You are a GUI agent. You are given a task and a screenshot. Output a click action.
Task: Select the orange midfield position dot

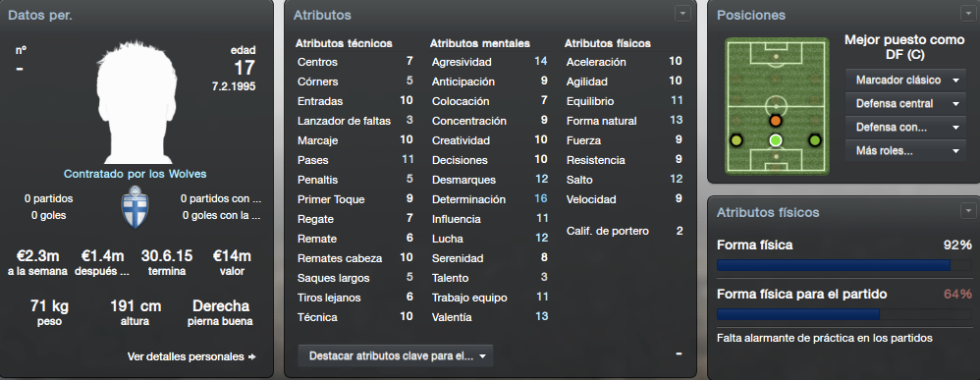(x=776, y=121)
